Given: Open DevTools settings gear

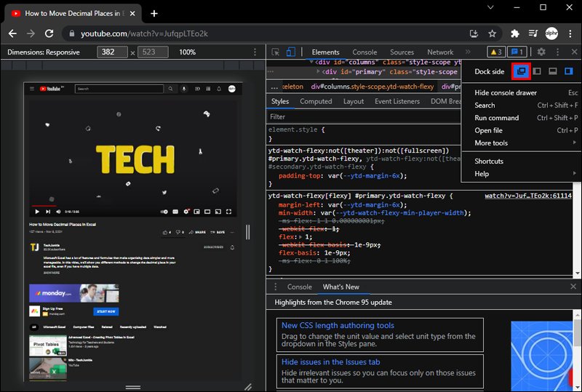Looking at the screenshot, I should 541,52.
